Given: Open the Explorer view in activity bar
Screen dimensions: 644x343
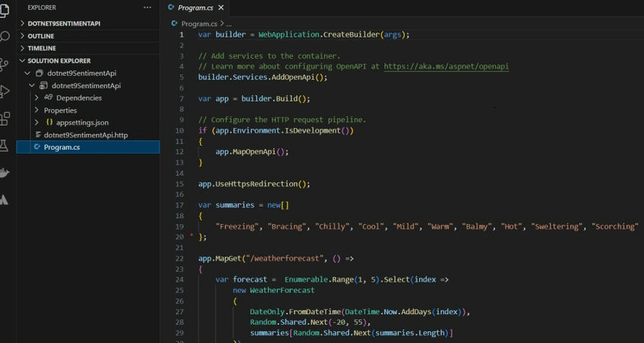Looking at the screenshot, I should [x=4, y=9].
